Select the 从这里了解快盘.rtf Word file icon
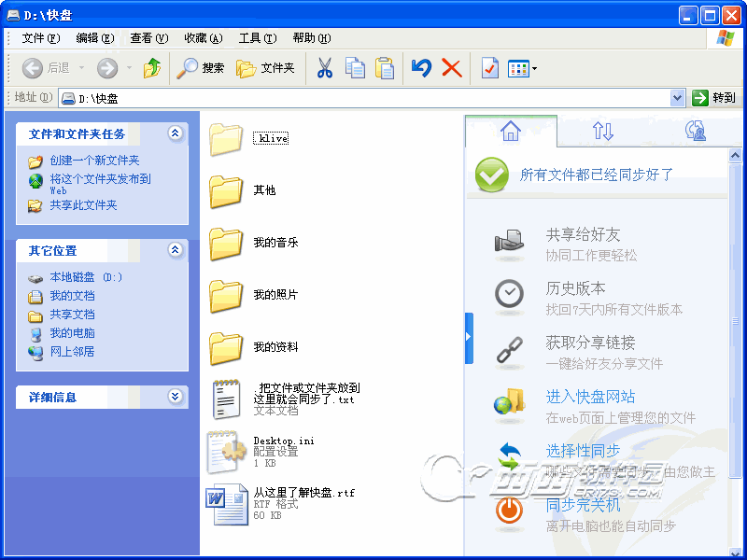This screenshot has height=560, width=747. point(227,504)
